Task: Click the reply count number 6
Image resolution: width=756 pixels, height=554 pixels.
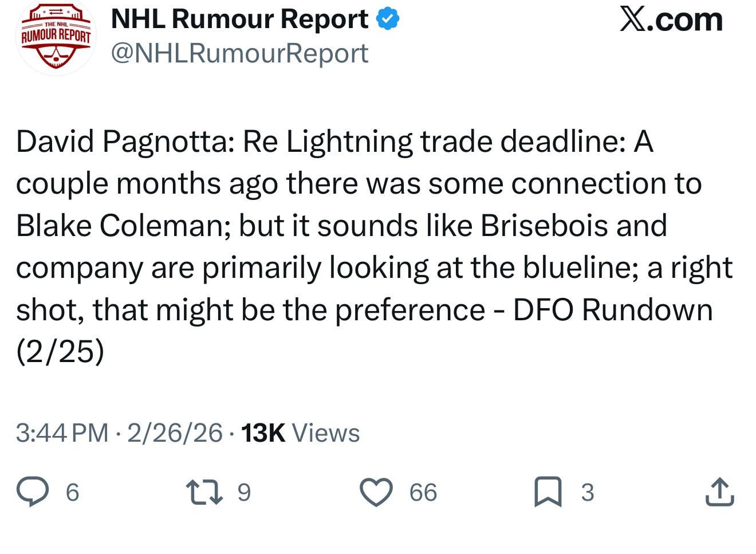Action: click(x=72, y=493)
